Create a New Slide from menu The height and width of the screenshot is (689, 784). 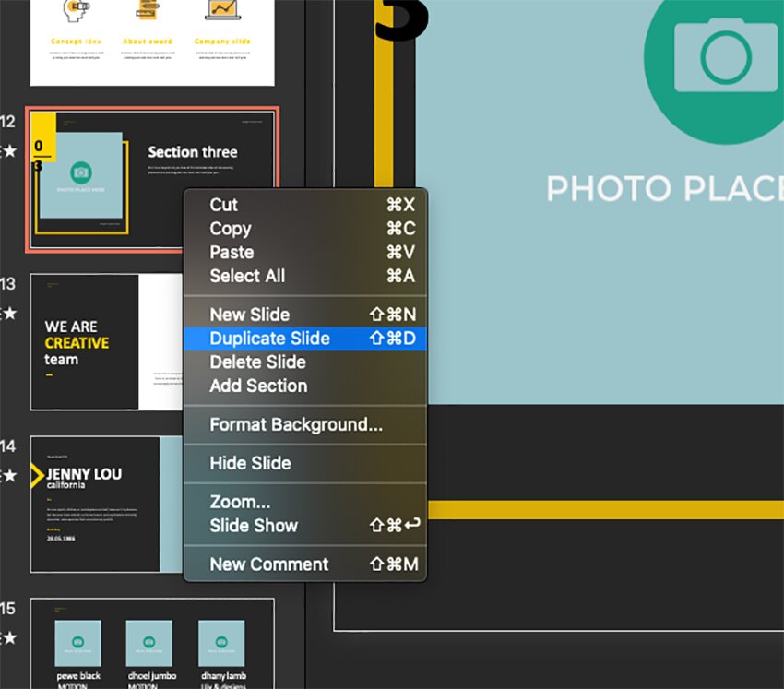[x=250, y=315]
